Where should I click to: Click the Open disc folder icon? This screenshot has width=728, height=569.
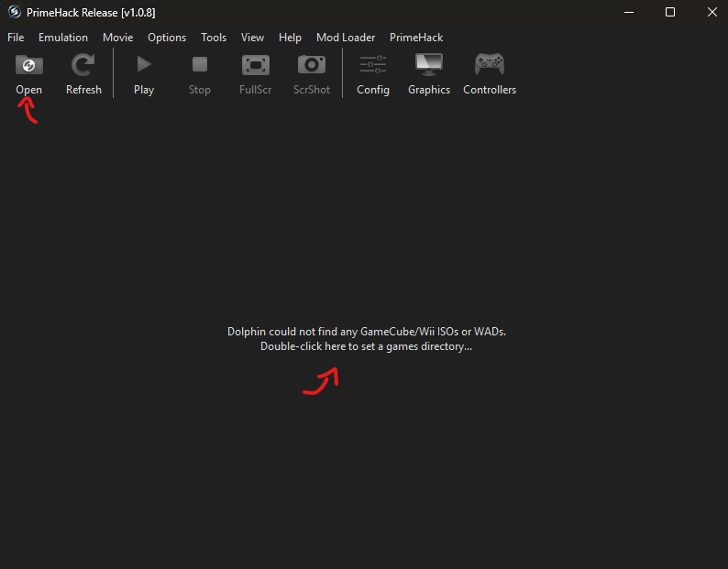(x=28, y=65)
